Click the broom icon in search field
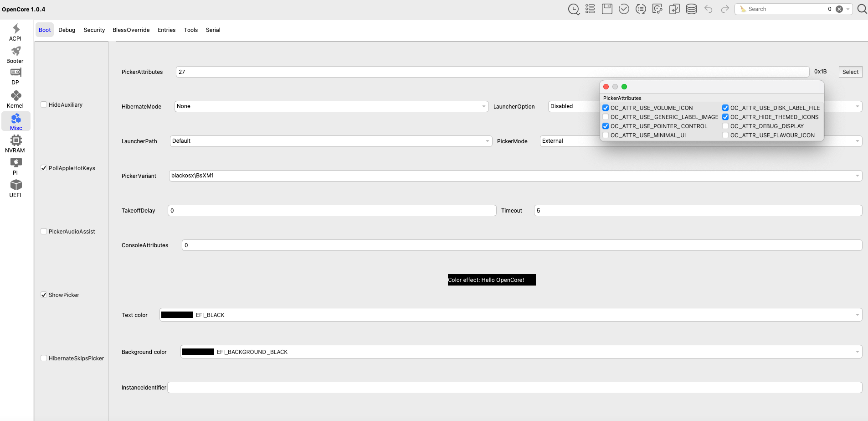The width and height of the screenshot is (868, 421). [x=743, y=9]
